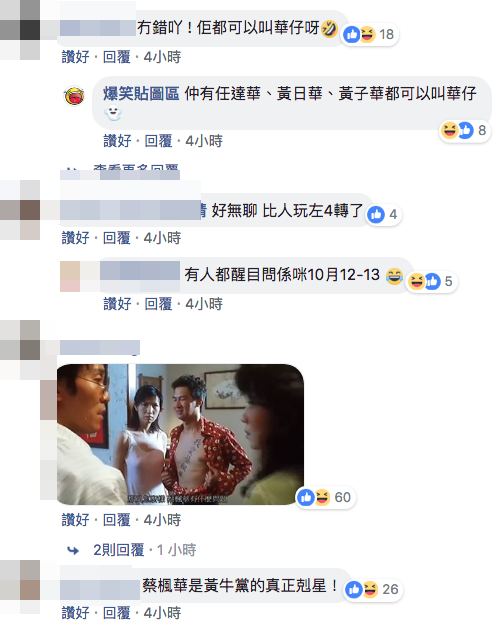This screenshot has width=498, height=627.
Task: Expand the partially hidden 查看更多回覆 link
Action: pyautogui.click(x=136, y=169)
